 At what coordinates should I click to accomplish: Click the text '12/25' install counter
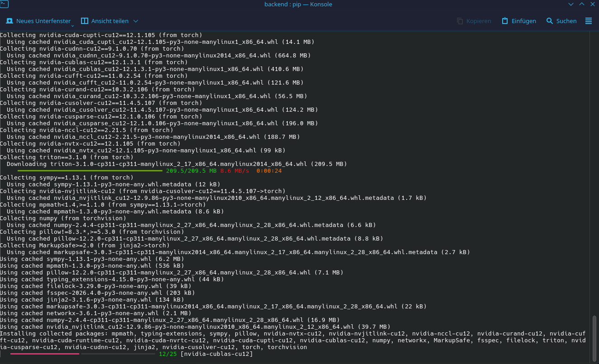pos(168,354)
